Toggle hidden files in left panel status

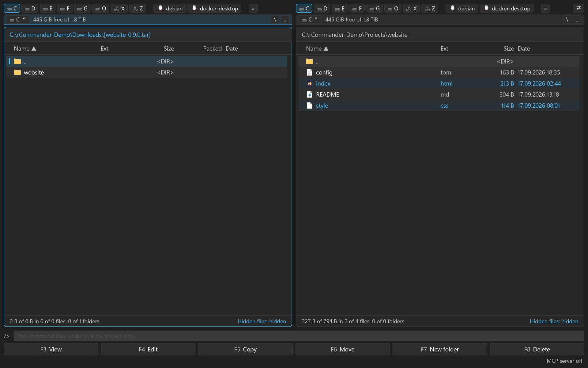coord(262,321)
